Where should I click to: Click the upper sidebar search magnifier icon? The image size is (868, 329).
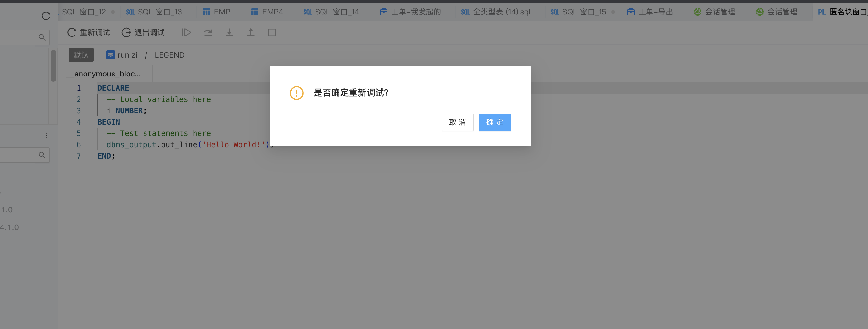point(42,37)
